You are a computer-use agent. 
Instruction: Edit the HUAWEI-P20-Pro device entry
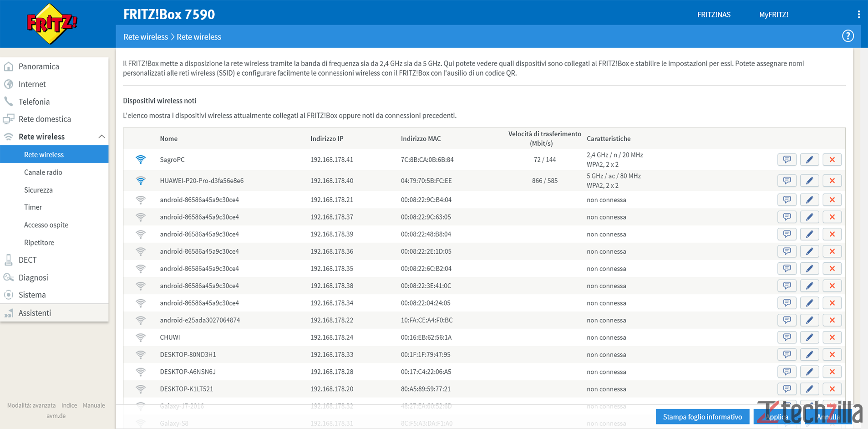809,181
